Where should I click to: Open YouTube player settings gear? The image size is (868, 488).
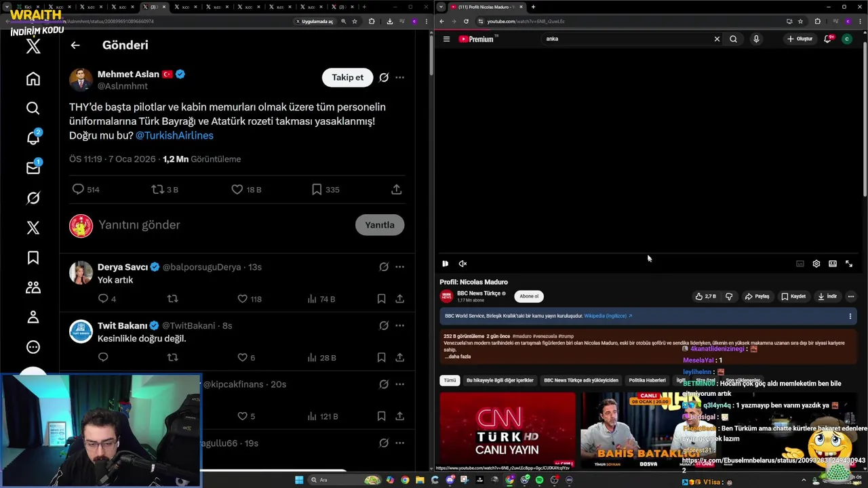click(816, 264)
